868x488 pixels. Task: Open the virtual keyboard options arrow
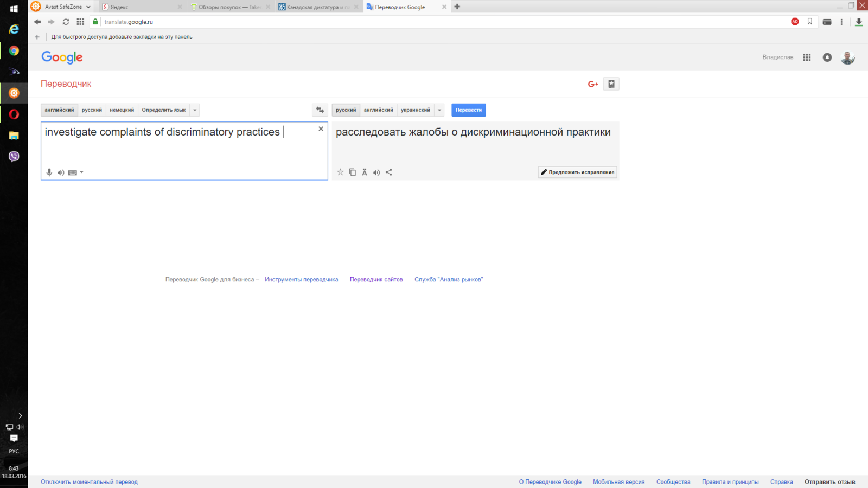(x=82, y=172)
